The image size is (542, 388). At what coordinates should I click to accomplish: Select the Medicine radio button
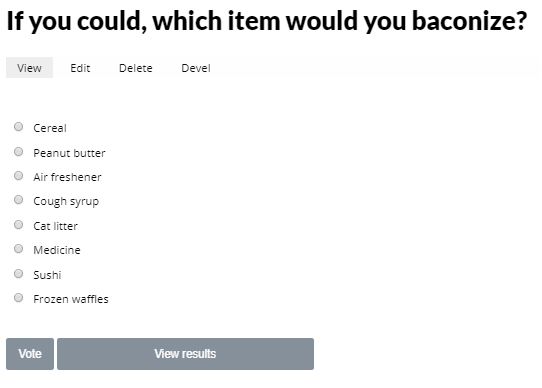pos(19,249)
